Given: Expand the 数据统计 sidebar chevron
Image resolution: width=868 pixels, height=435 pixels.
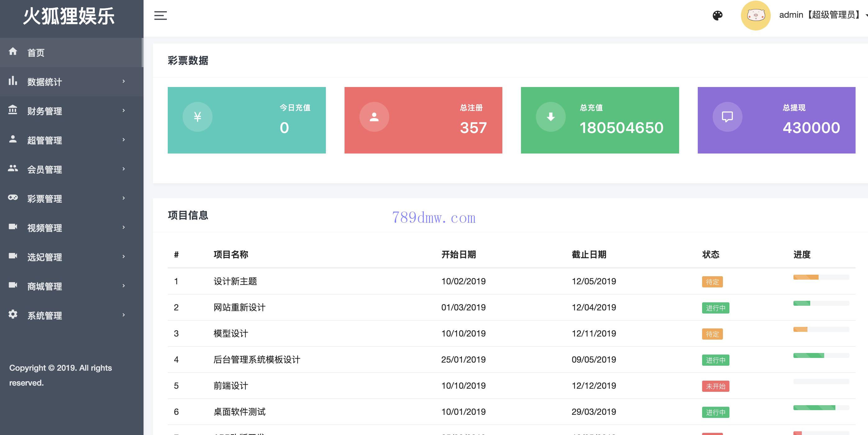Looking at the screenshot, I should coord(124,81).
